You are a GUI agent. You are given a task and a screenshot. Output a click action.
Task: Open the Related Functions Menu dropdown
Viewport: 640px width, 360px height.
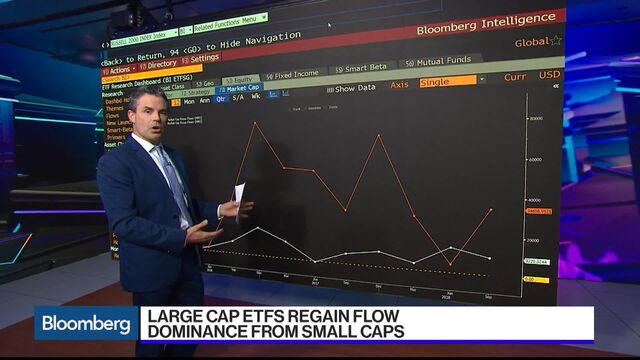click(x=231, y=23)
